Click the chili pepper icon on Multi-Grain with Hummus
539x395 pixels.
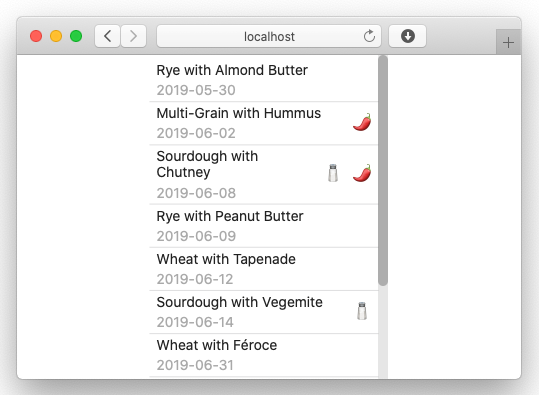(x=362, y=122)
